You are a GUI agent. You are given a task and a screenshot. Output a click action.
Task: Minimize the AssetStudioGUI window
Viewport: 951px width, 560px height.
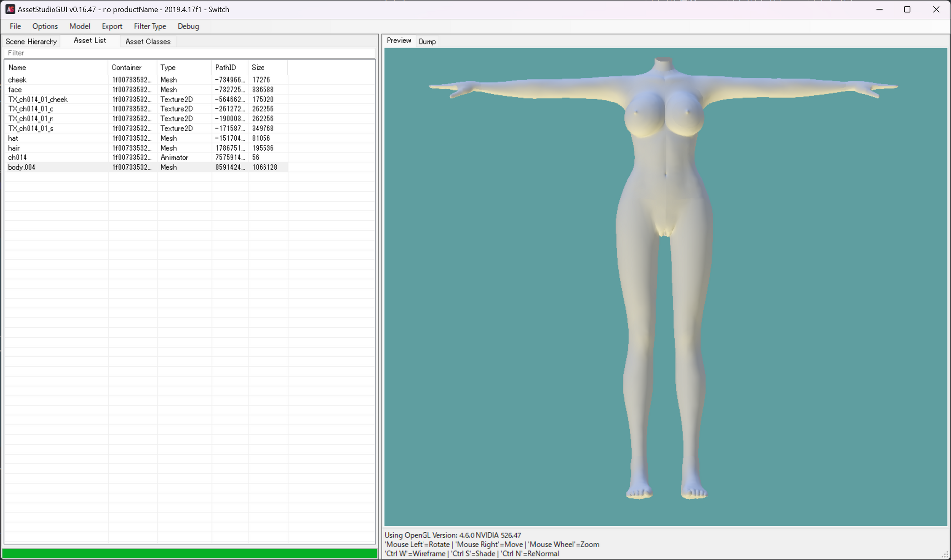coord(879,9)
